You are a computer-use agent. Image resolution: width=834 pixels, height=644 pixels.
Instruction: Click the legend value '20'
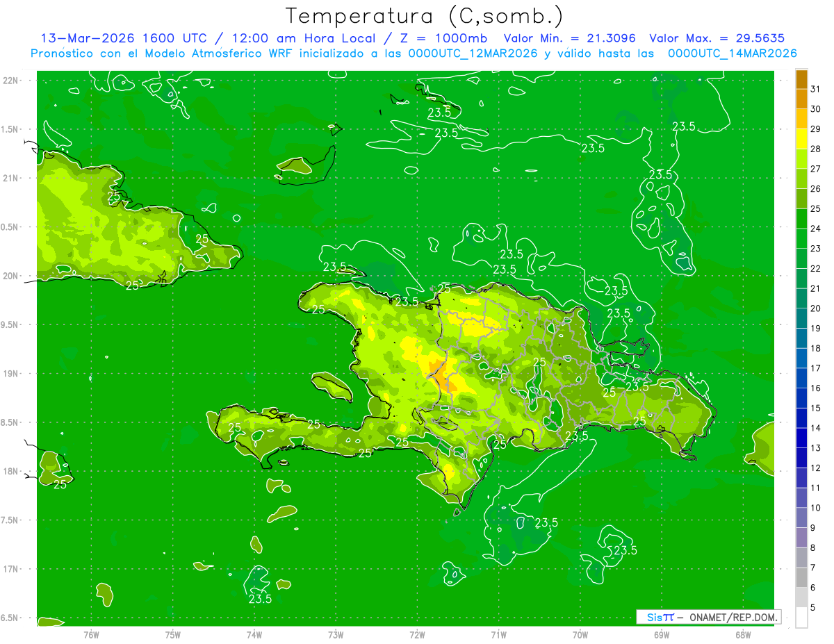click(816, 308)
